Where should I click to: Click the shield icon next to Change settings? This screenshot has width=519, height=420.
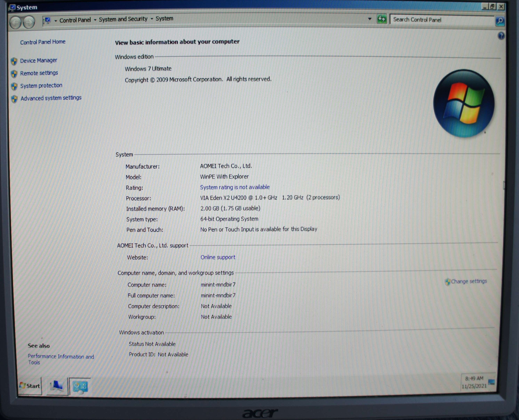click(x=448, y=282)
